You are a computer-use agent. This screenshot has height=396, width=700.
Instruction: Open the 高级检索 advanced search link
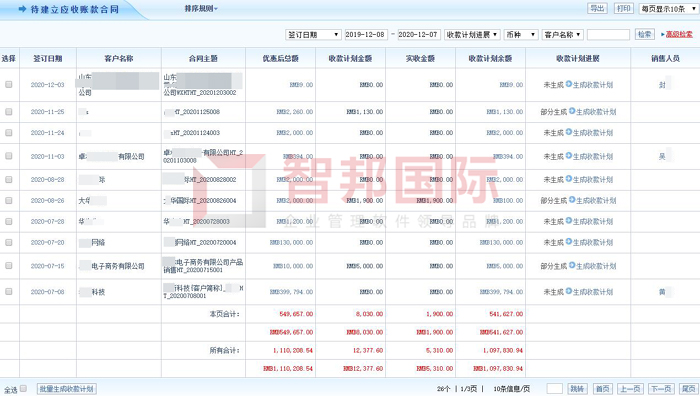(x=679, y=34)
